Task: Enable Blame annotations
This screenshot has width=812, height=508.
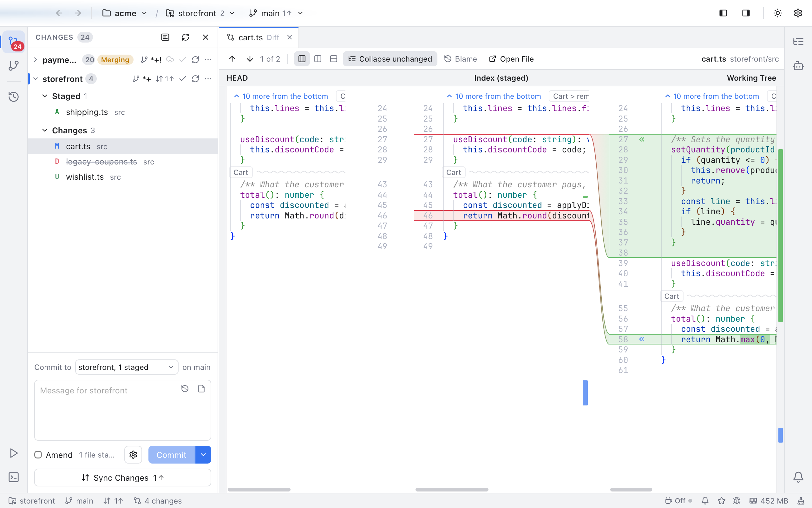Action: point(460,59)
